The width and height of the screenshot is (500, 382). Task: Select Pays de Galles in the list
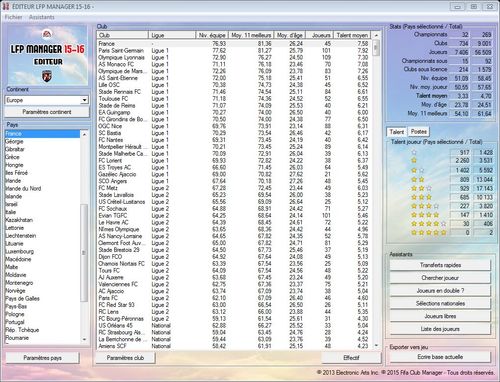coord(42,298)
